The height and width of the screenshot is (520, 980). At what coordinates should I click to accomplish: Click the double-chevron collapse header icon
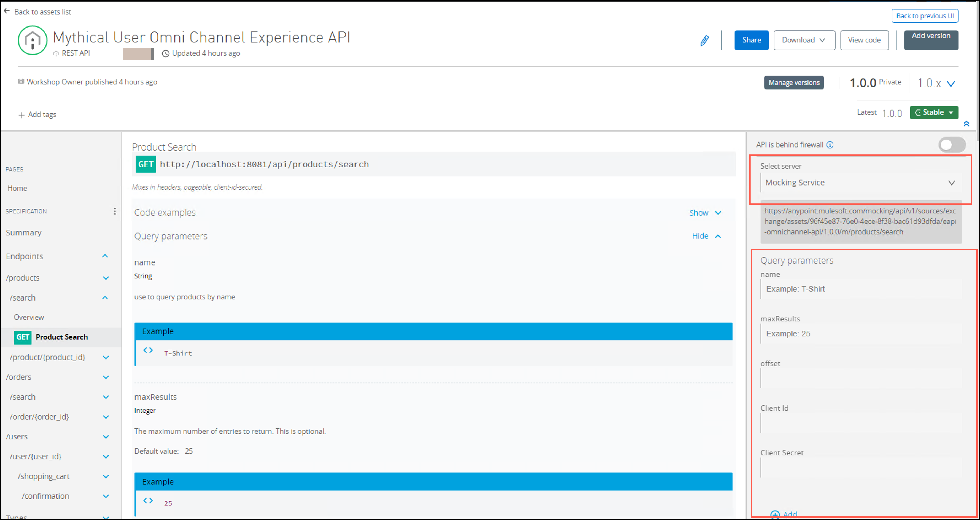966,124
